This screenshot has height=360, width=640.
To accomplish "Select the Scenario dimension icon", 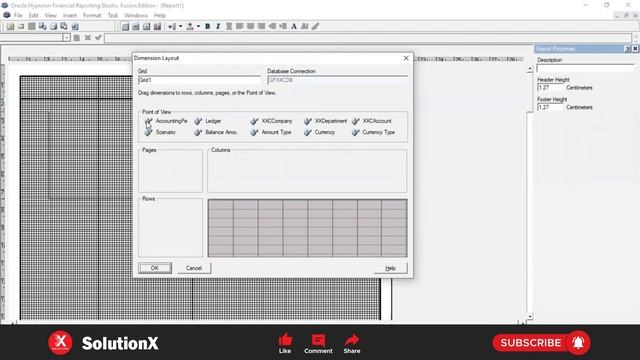I will tap(149, 132).
